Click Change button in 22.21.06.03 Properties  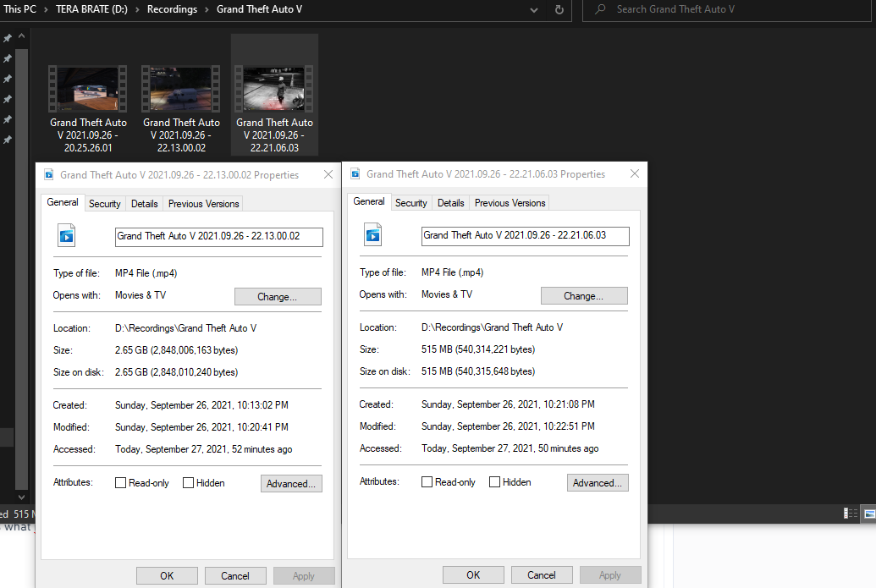click(x=584, y=296)
